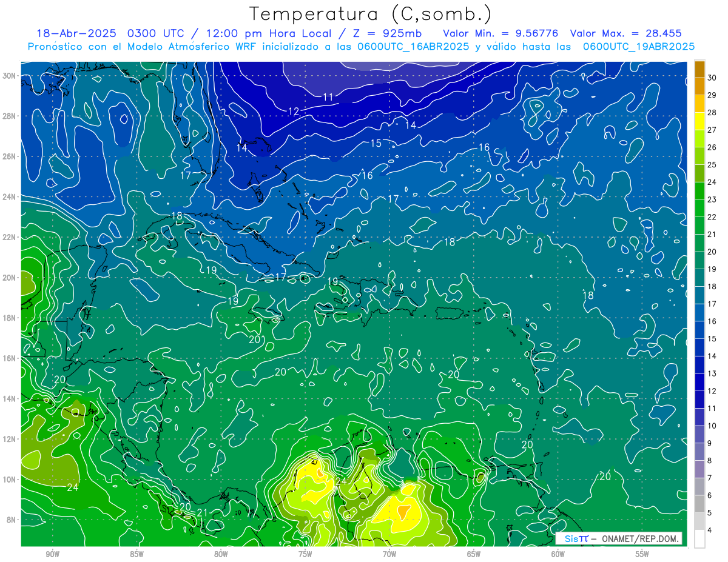Click the colorbar scale label '13'
Viewport: 728px width, 562px height.
712,373
